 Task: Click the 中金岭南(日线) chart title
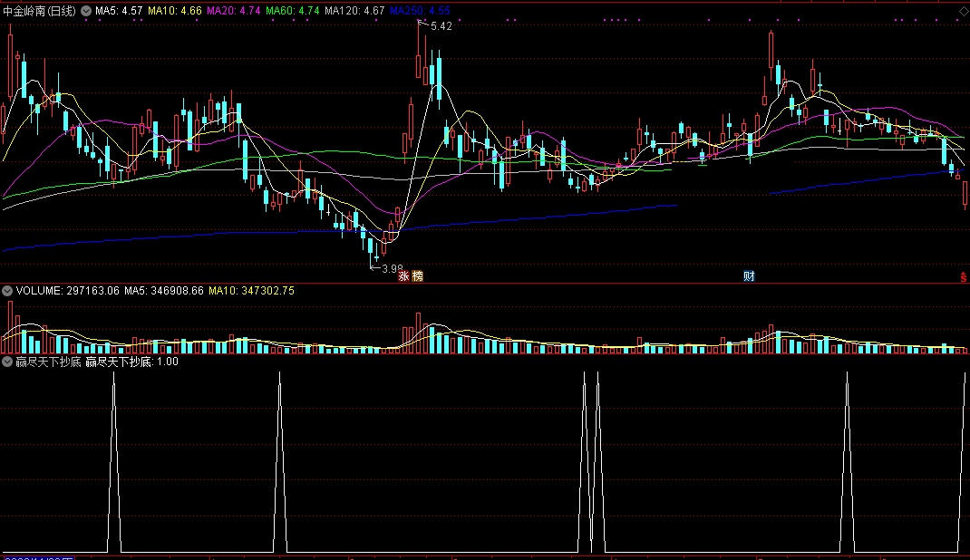(x=40, y=11)
